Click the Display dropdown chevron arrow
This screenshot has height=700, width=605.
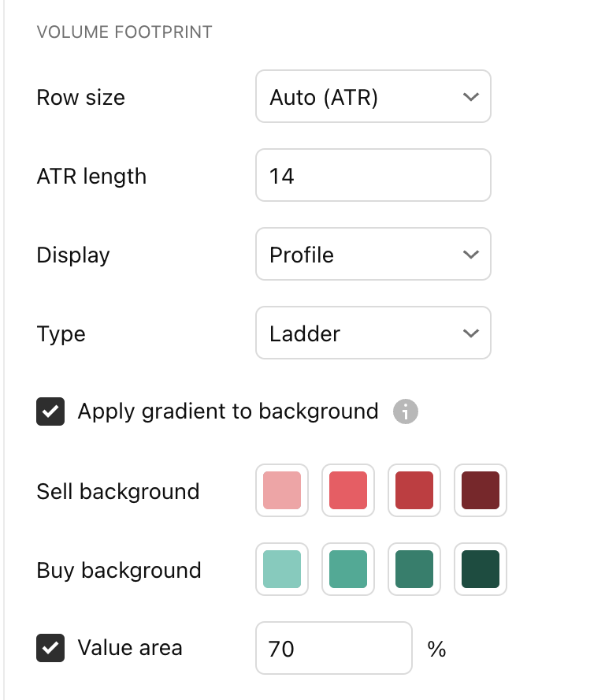coord(471,255)
